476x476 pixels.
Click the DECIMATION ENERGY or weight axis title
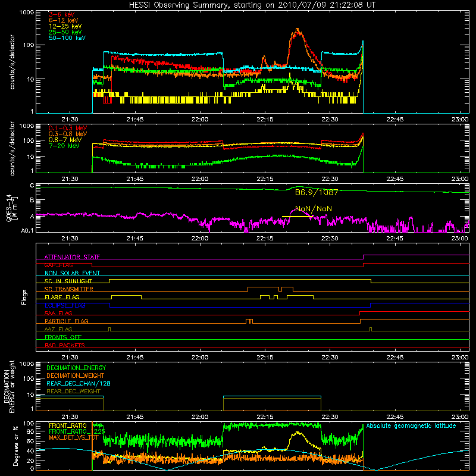tap(9, 386)
